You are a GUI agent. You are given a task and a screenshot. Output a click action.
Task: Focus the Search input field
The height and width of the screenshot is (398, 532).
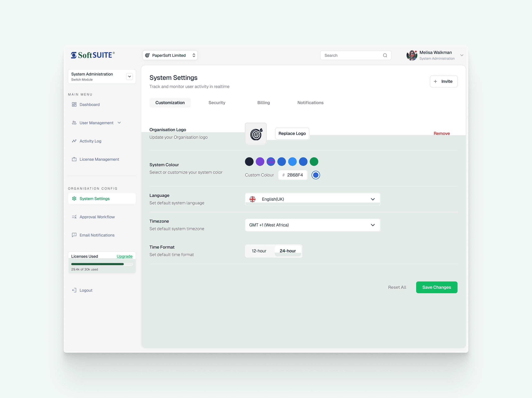point(356,55)
